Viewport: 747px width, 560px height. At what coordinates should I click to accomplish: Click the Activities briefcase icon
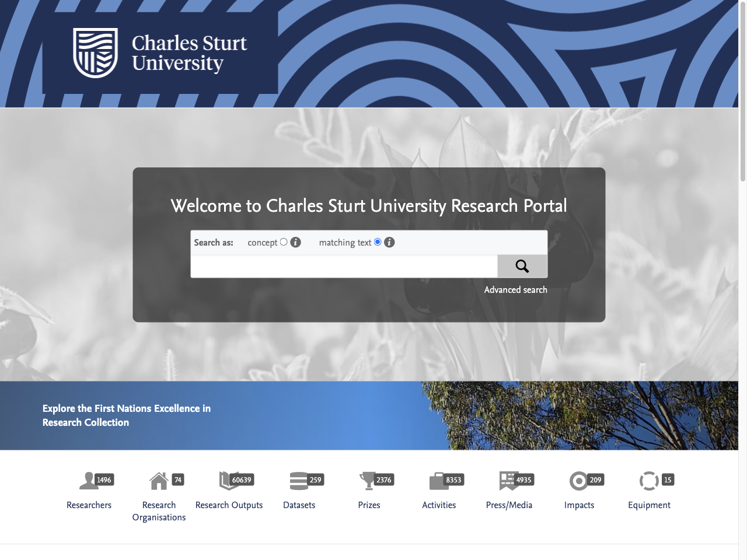[439, 481]
